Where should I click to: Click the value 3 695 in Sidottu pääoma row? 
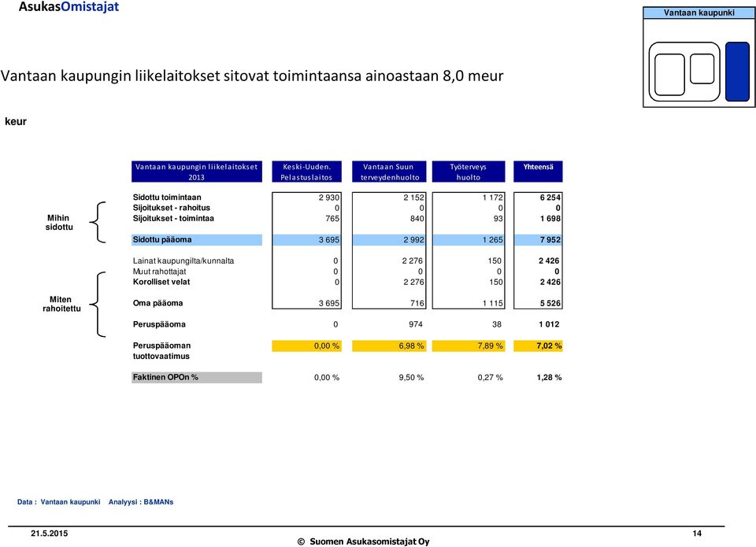coord(329,239)
